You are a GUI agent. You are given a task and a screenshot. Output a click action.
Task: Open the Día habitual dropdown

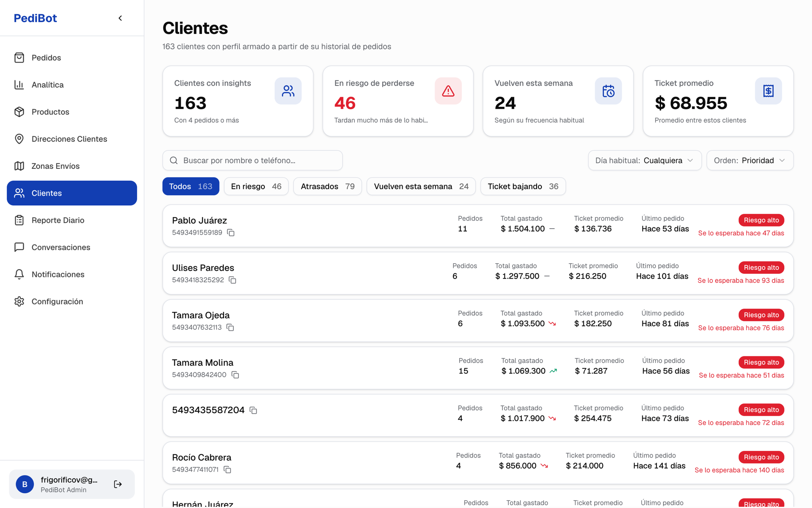pyautogui.click(x=645, y=160)
